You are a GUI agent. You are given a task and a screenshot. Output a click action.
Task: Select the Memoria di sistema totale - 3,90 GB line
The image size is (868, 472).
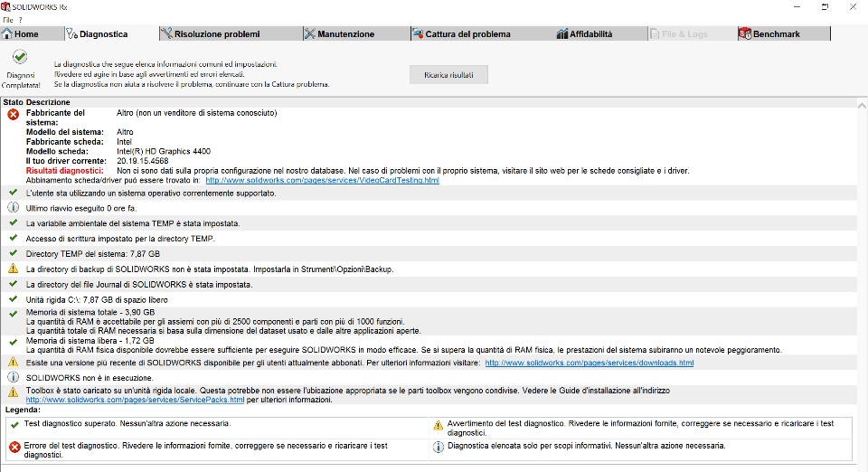point(90,312)
